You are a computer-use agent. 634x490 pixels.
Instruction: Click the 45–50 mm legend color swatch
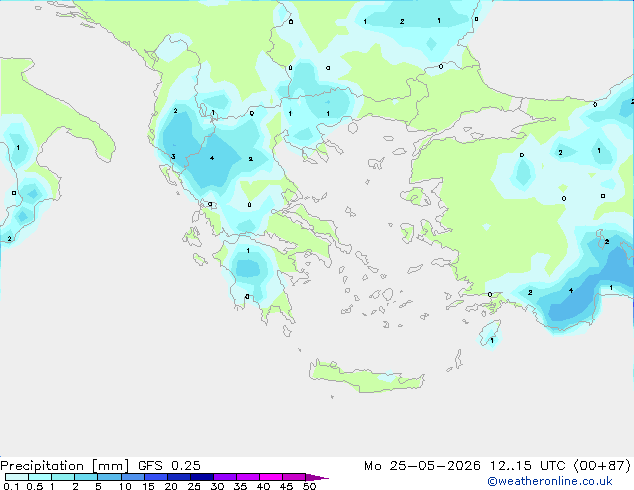pos(294,477)
